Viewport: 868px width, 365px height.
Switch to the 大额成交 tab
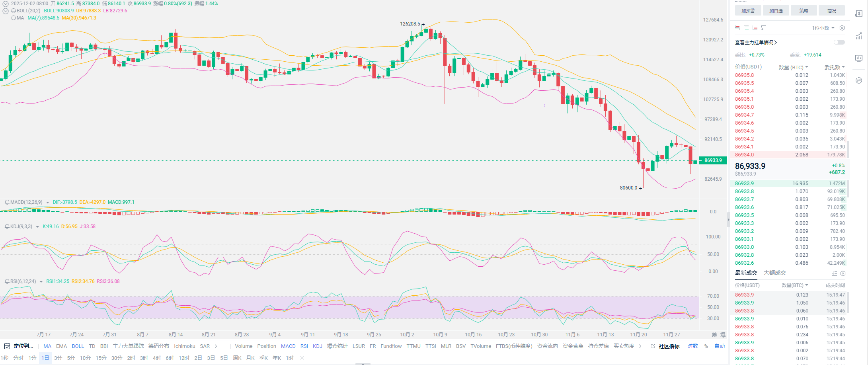pos(774,273)
